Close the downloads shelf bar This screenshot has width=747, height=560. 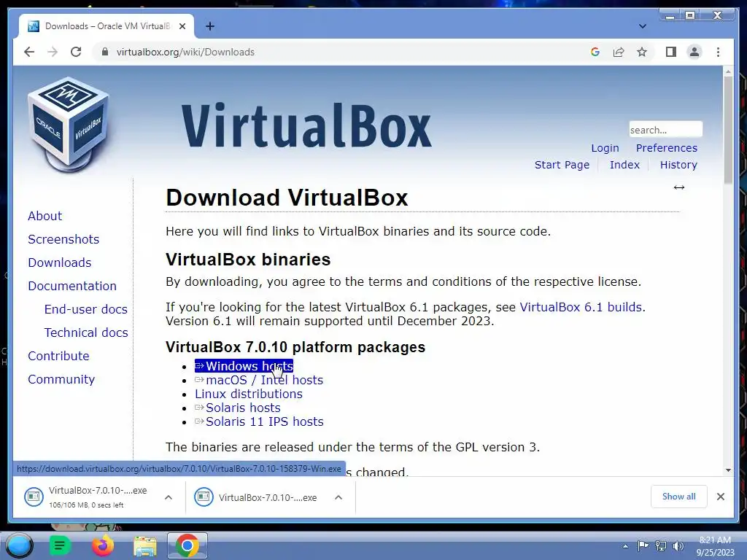720,497
